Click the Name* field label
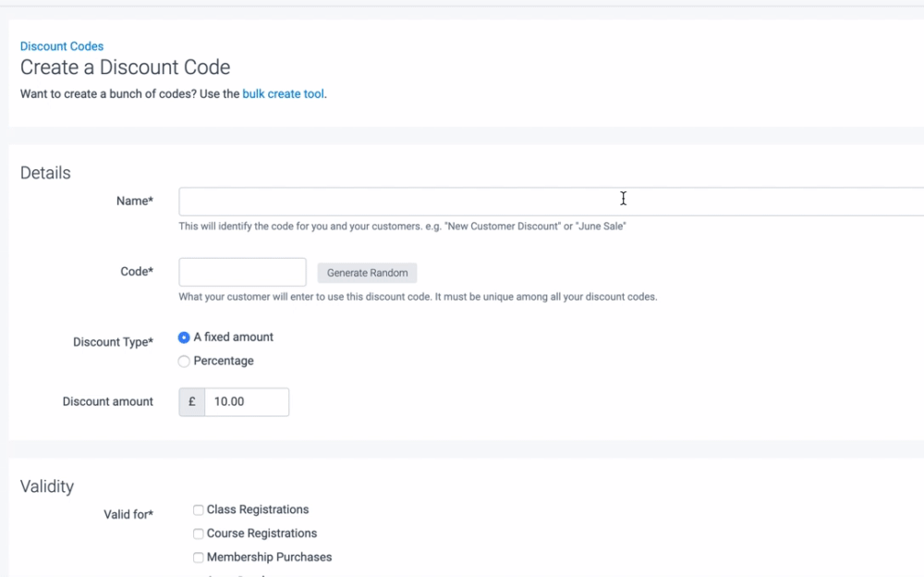 135,201
